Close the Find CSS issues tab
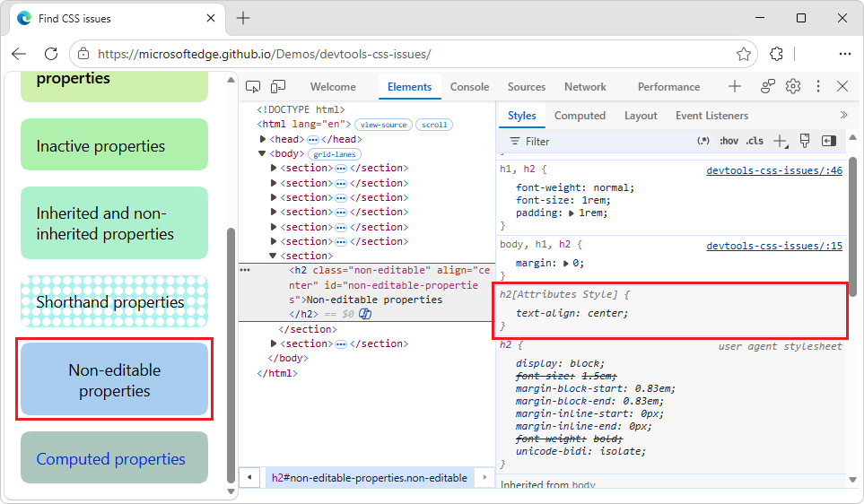 point(211,18)
